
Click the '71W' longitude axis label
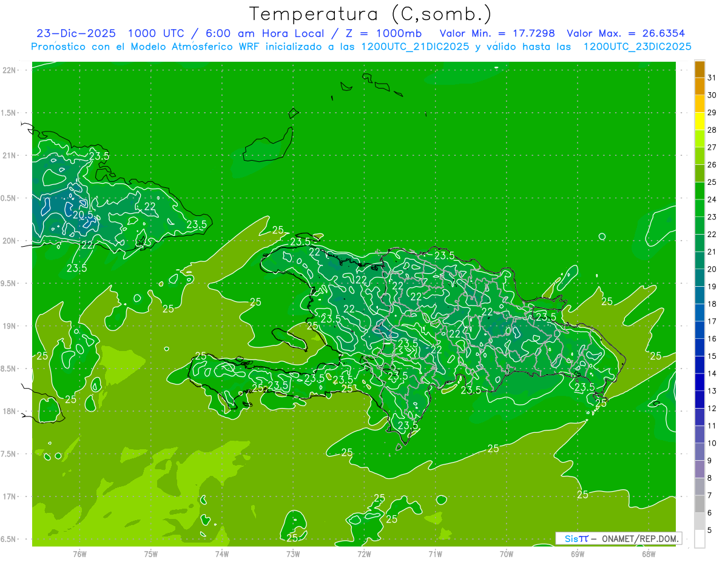[x=435, y=554]
